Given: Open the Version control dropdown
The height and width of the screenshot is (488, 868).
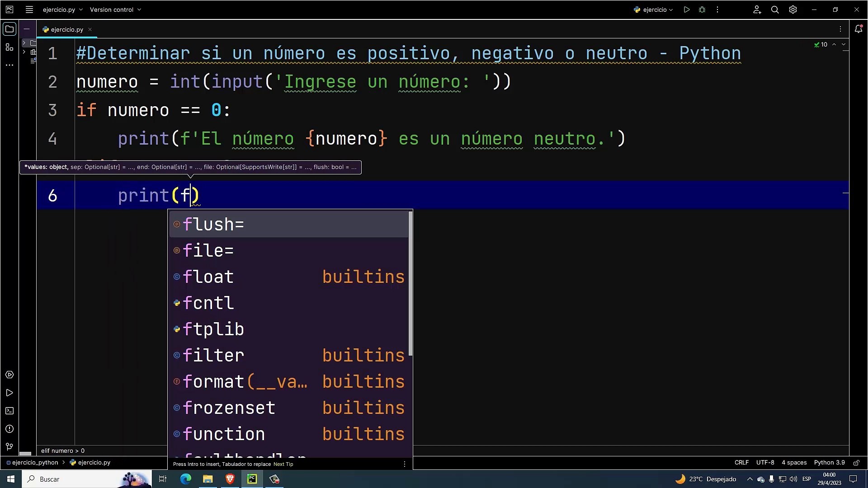Looking at the screenshot, I should [115, 9].
